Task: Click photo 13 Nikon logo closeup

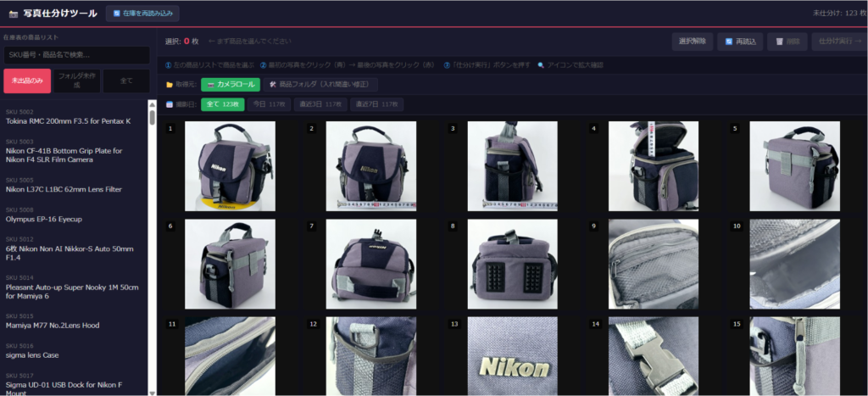Action: click(x=513, y=356)
